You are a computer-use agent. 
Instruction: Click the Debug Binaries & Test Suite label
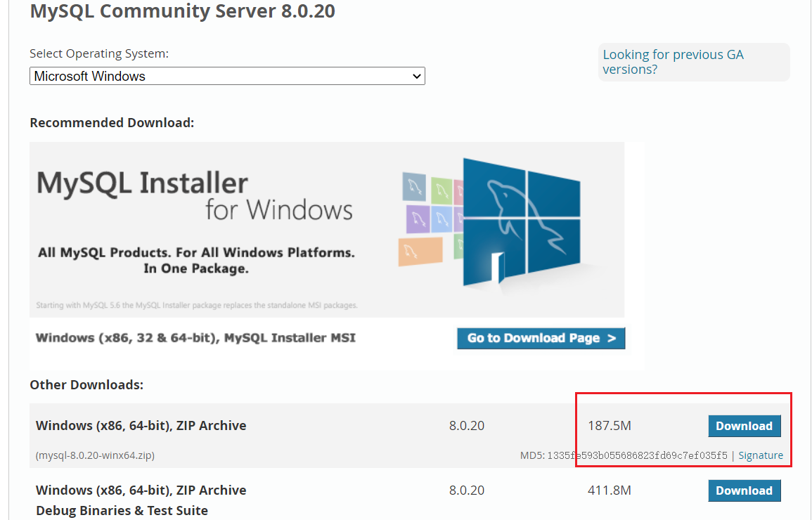coord(122,511)
